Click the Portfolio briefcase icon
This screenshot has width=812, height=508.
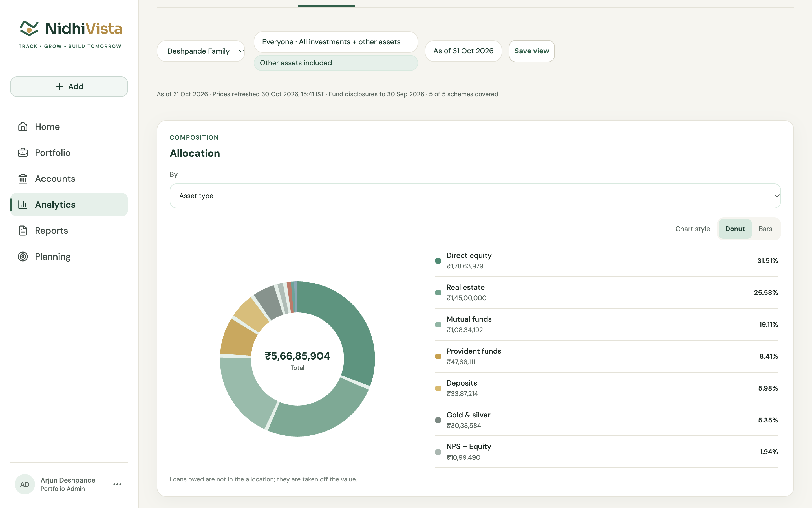pos(23,152)
